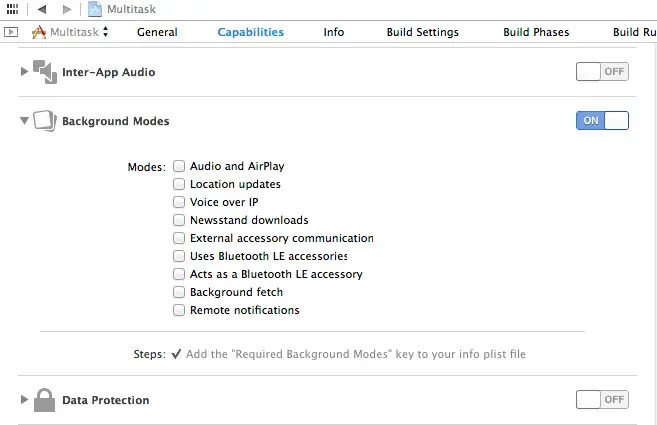Click the Data Protection lock icon
The image size is (657, 425).
(x=45, y=400)
